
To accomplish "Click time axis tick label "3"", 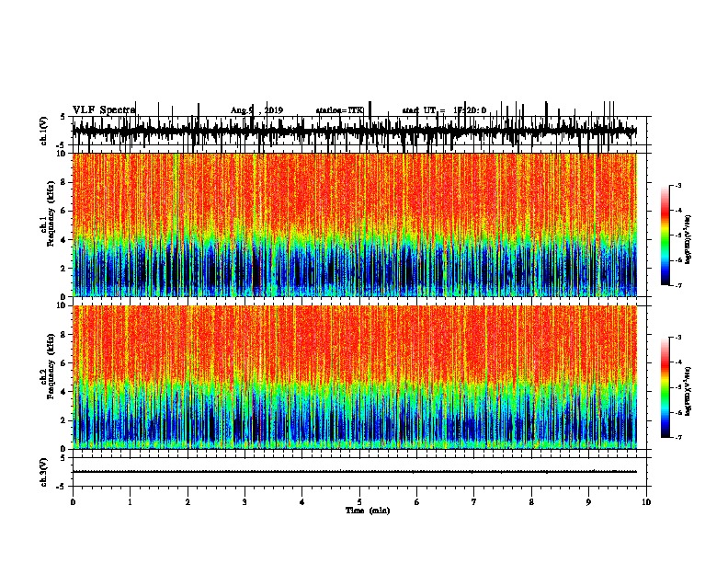I will [x=245, y=502].
